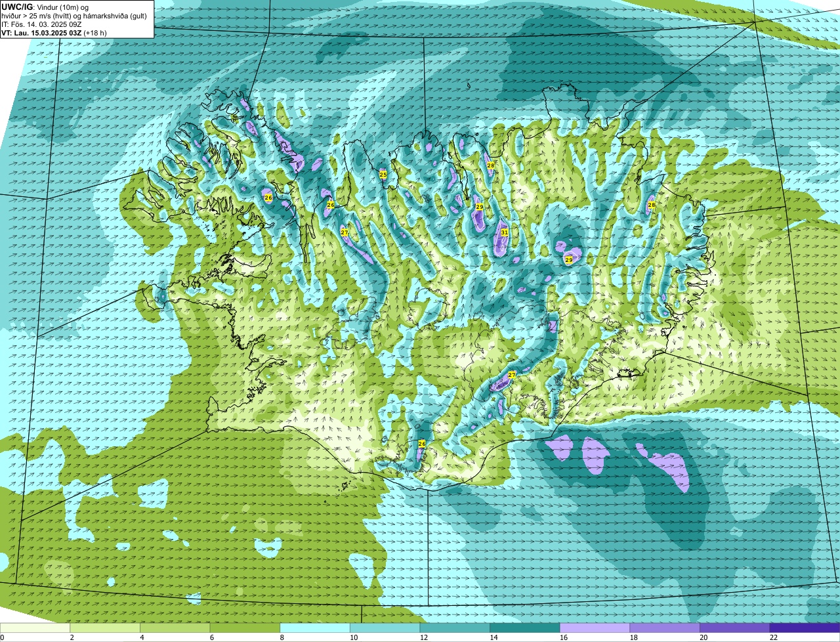Click the '12' tick label on the color scale
The width and height of the screenshot is (840, 642).
[424, 637]
